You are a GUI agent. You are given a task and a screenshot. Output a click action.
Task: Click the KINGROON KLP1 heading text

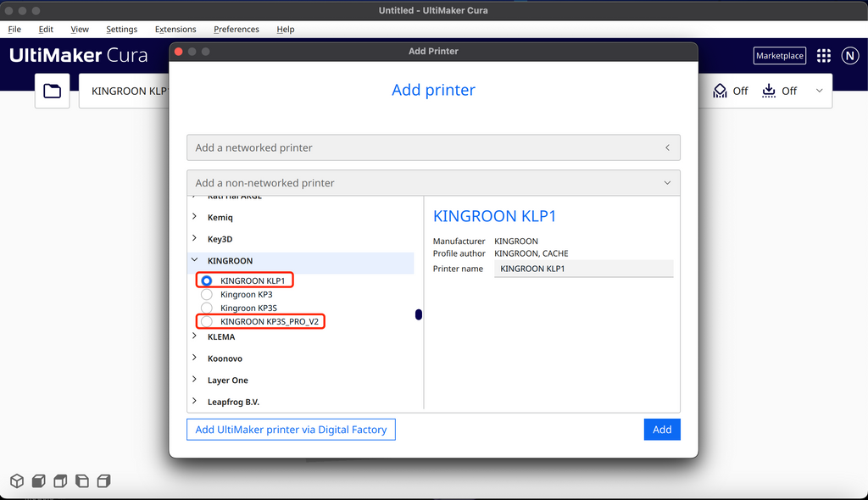pos(494,216)
